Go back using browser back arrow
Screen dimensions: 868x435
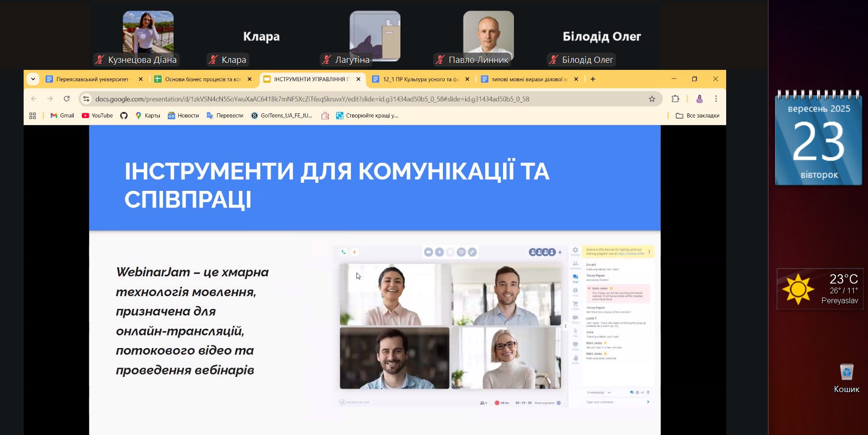pyautogui.click(x=34, y=99)
